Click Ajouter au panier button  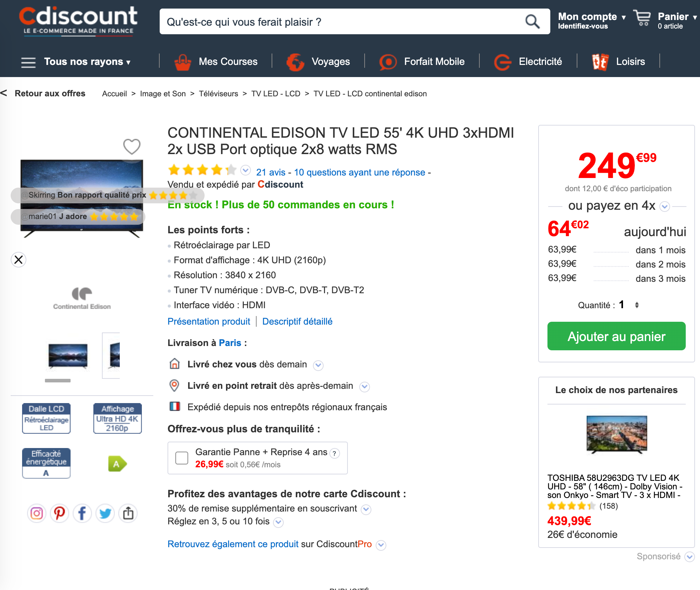point(616,336)
